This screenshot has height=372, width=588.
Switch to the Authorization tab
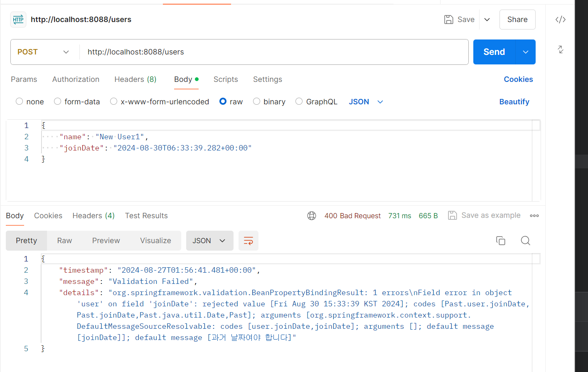tap(76, 79)
